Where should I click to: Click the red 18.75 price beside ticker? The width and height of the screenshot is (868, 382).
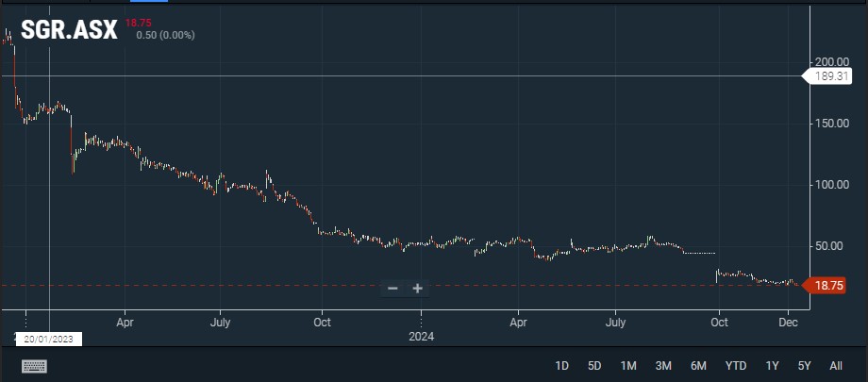(138, 23)
